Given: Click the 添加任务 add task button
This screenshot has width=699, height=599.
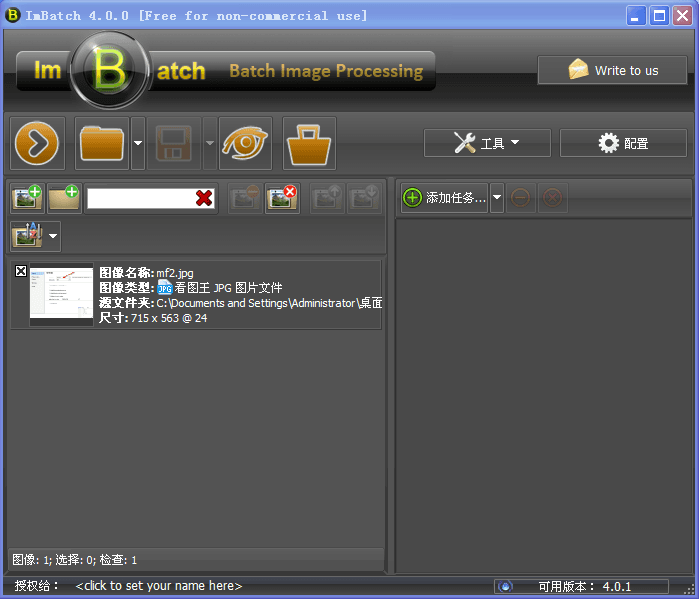Looking at the screenshot, I should point(444,198).
